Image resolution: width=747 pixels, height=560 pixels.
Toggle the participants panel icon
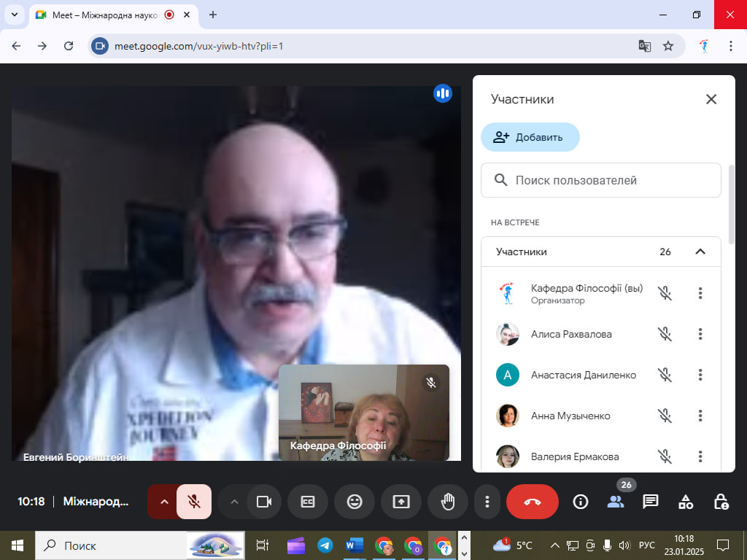pos(616,502)
